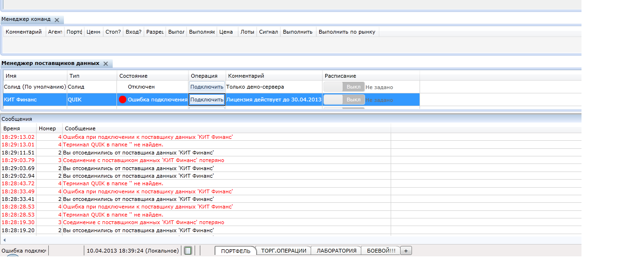Click the Стоп? column header
Image resolution: width=644 pixels, height=272 pixels.
113,32
